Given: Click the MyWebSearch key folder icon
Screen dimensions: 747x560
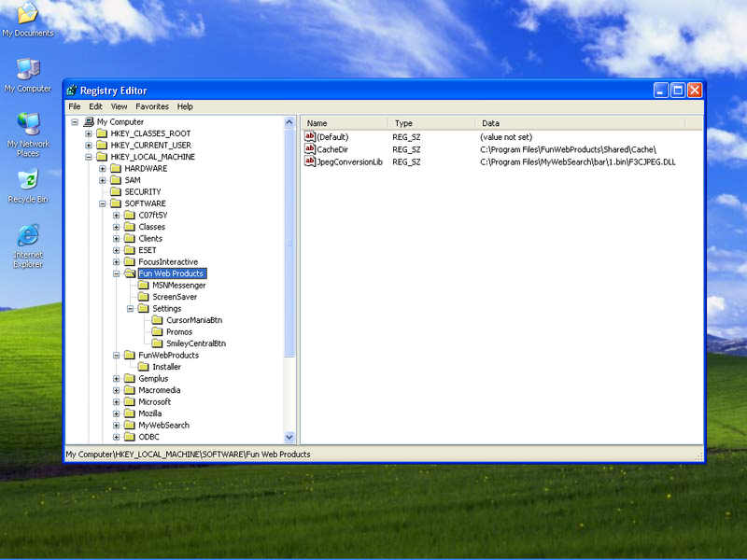Looking at the screenshot, I should pos(130,426).
